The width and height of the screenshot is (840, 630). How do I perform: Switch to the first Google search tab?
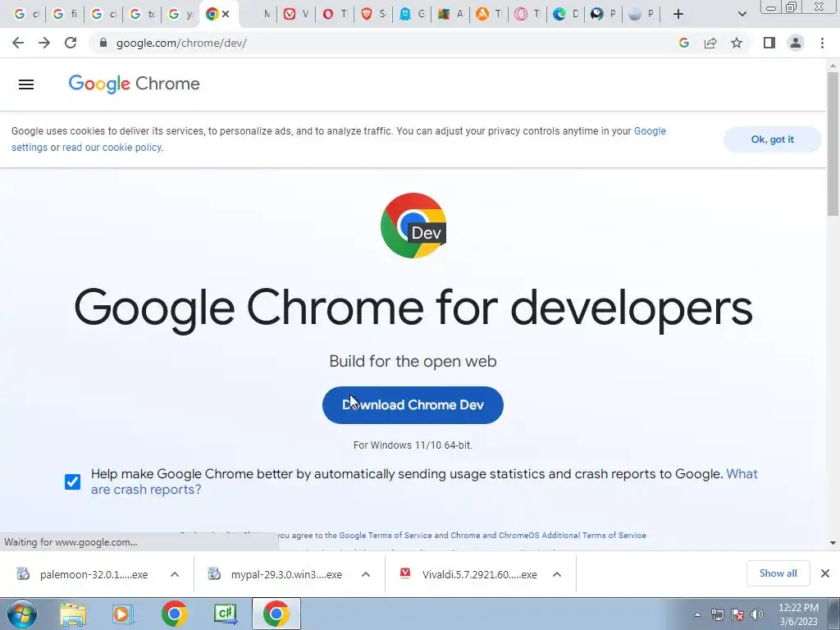coord(25,15)
